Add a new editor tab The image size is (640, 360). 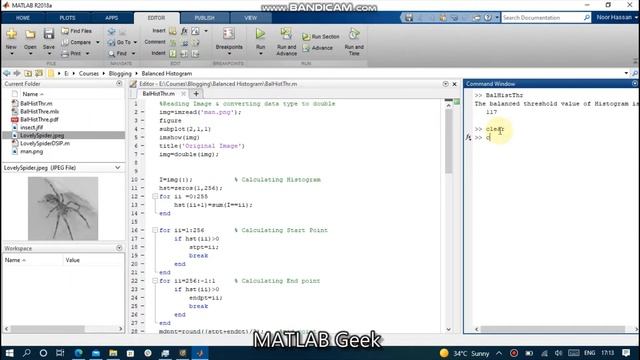[x=196, y=94]
